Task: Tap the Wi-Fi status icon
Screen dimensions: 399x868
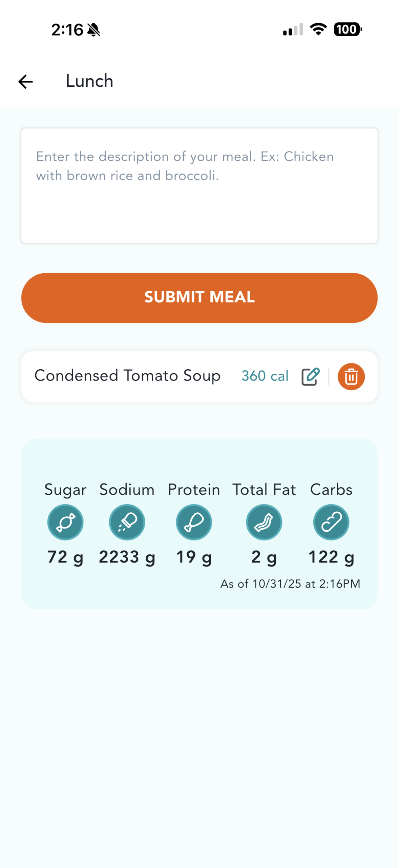Action: tap(318, 29)
